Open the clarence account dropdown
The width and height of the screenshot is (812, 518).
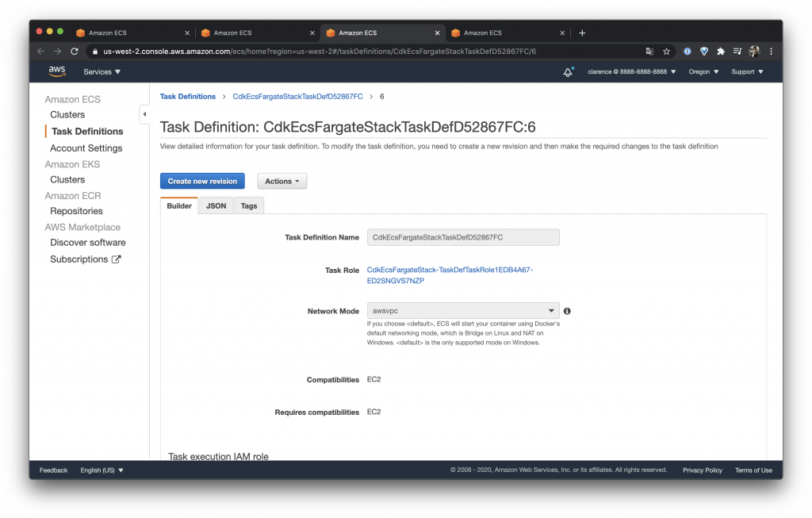[x=631, y=72]
